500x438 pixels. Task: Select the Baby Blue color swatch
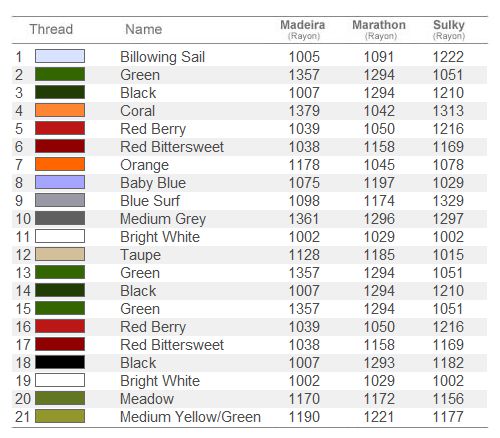click(60, 182)
